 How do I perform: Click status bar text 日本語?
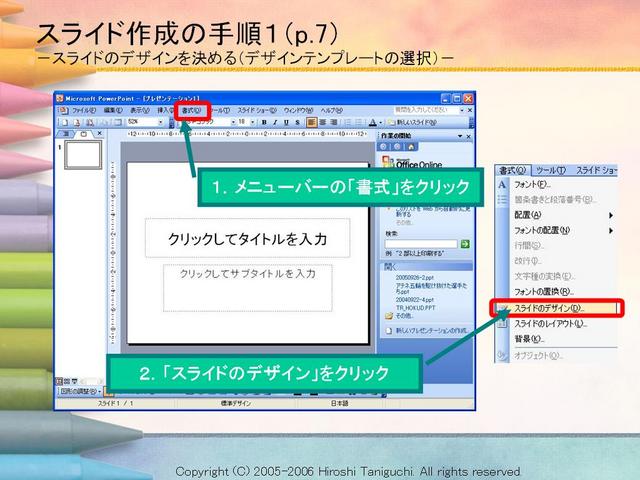[339, 403]
